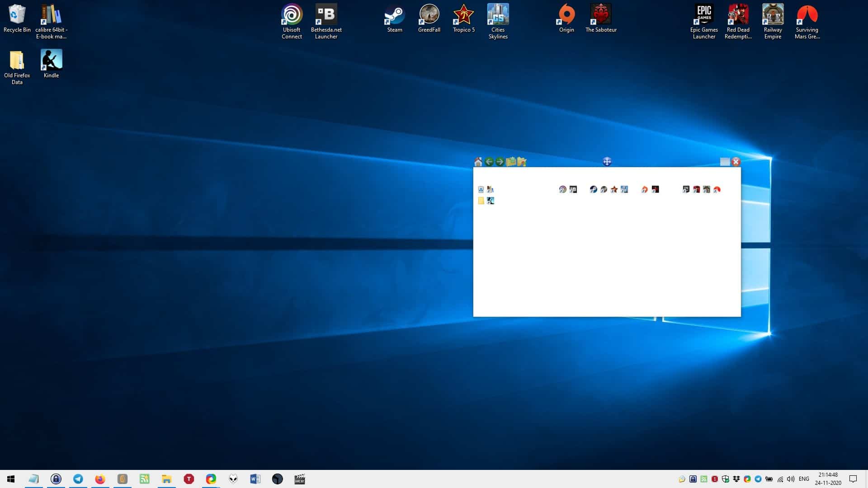Select the Steam desktop shortcut
This screenshot has height=488, width=868.
[x=395, y=19]
